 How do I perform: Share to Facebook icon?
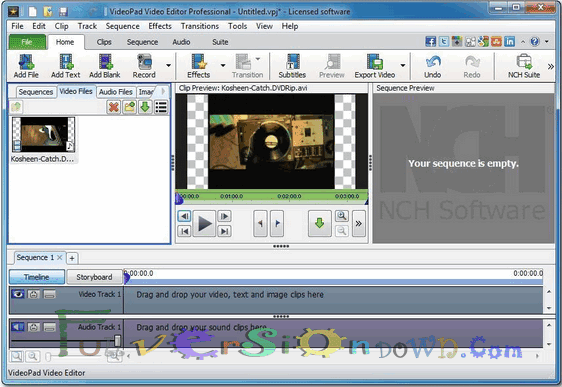(430, 42)
